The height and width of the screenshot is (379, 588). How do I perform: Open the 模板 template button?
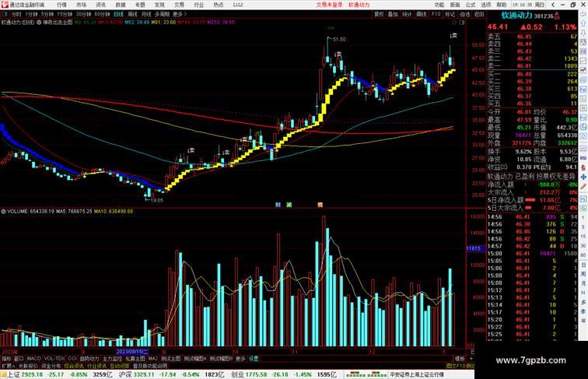point(460,359)
